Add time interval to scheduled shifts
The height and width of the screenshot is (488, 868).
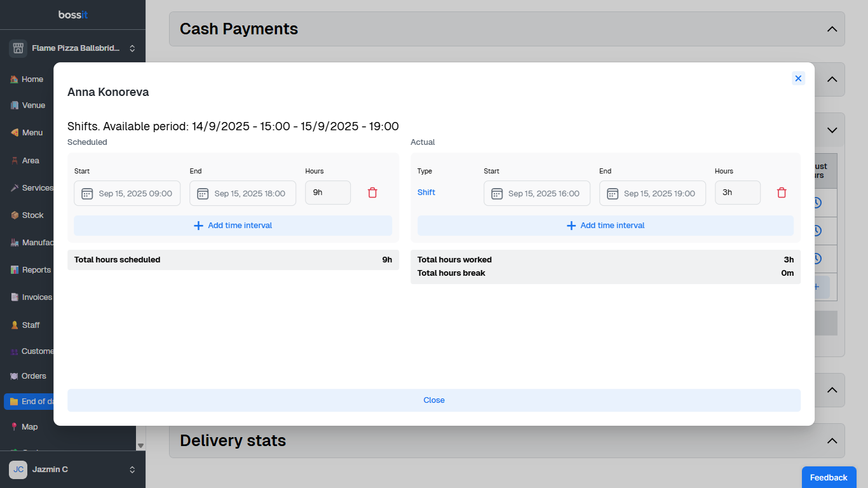(233, 226)
